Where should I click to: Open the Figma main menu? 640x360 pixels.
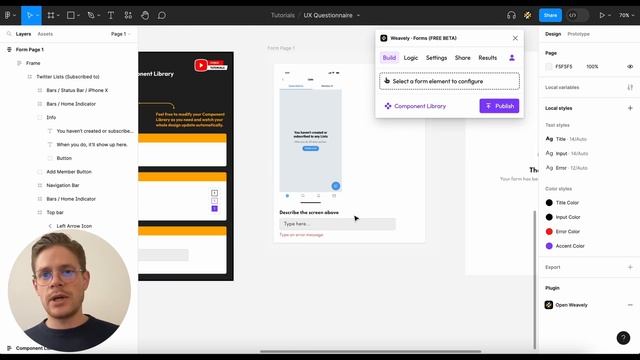8,15
